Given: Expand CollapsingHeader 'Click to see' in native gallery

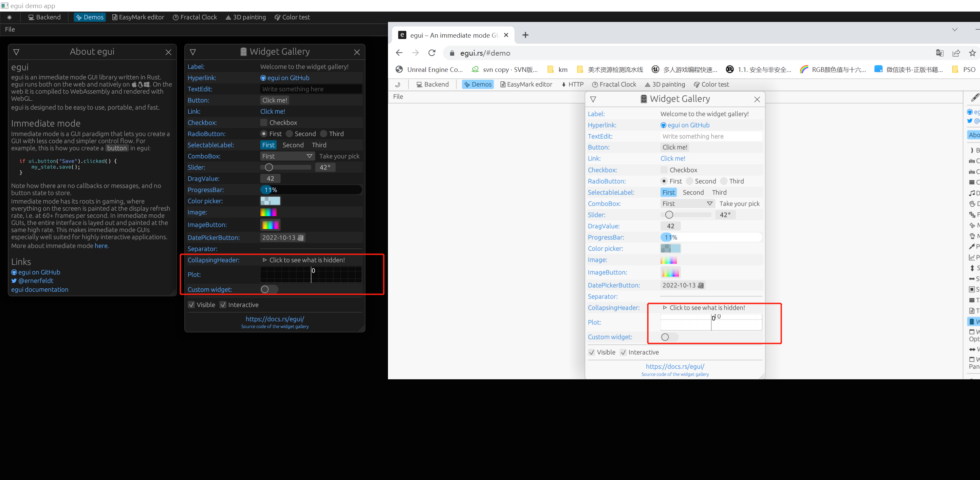Looking at the screenshot, I should 303,260.
